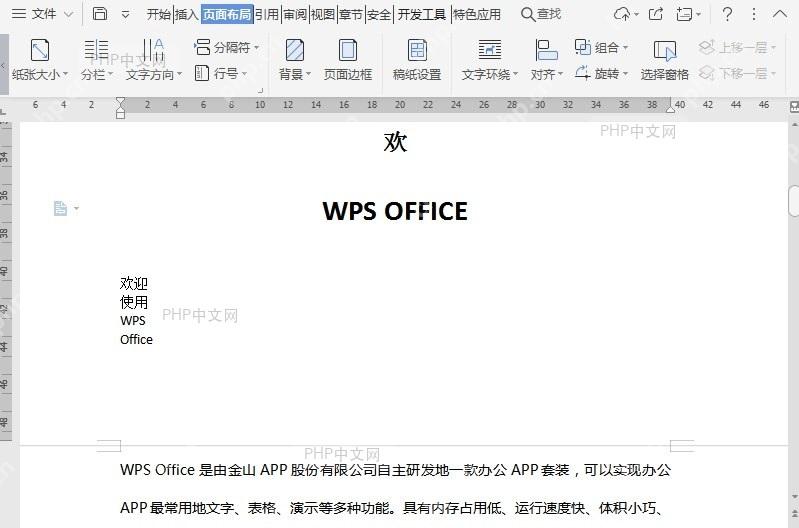Click the 使用 text line

pyautogui.click(x=134, y=302)
